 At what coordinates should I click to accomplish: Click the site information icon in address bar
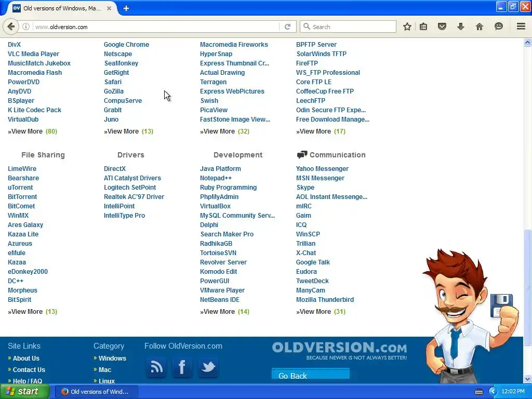(26, 27)
